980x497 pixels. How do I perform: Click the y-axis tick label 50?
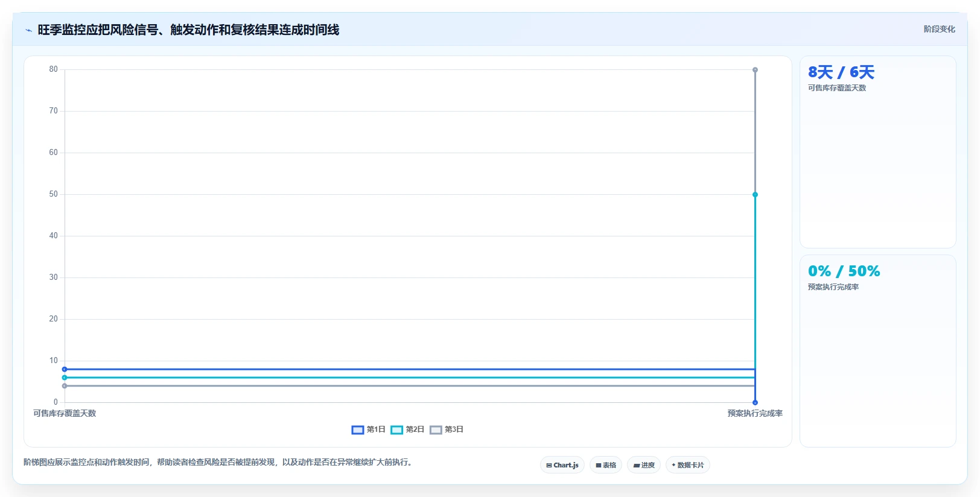click(54, 194)
